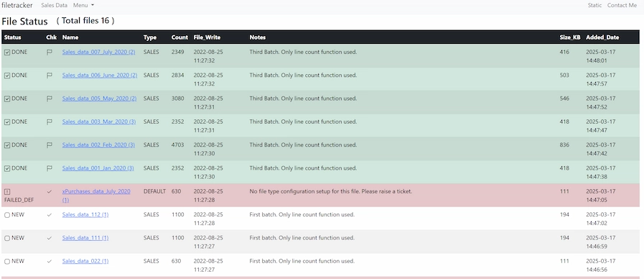The image size is (644, 279).
Task: Open the Contact Me page
Action: (x=622, y=5)
